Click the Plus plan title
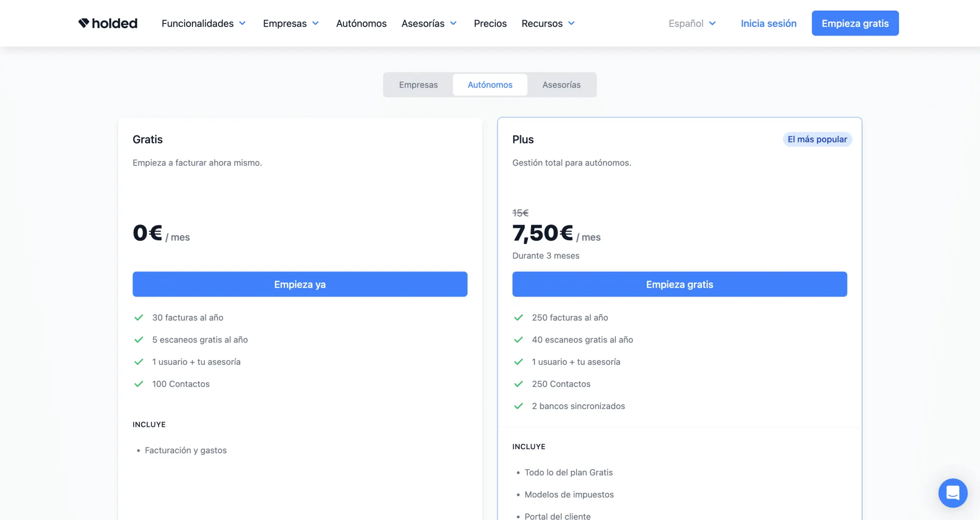 [523, 139]
